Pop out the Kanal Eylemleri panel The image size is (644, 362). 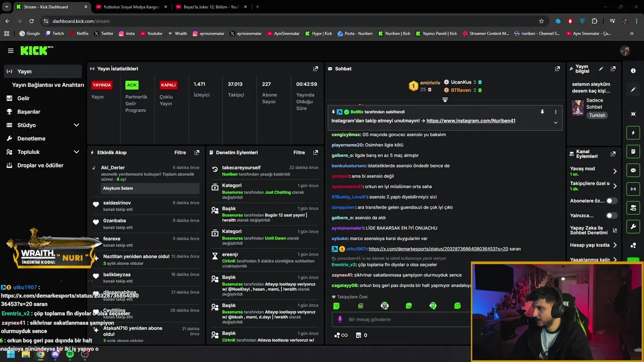tap(613, 154)
